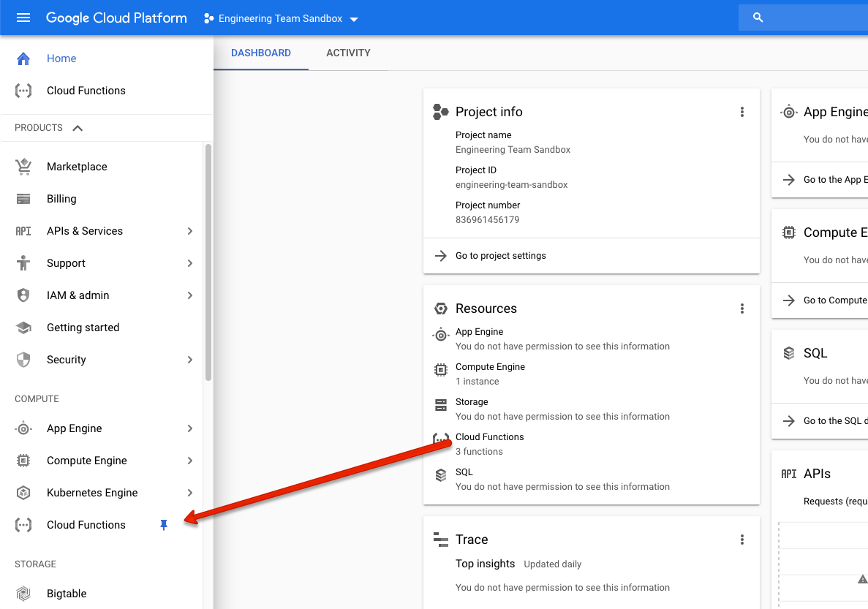Open the Engineering Team Sandbox project selector dropdown
The width and height of the screenshot is (868, 609).
point(282,19)
